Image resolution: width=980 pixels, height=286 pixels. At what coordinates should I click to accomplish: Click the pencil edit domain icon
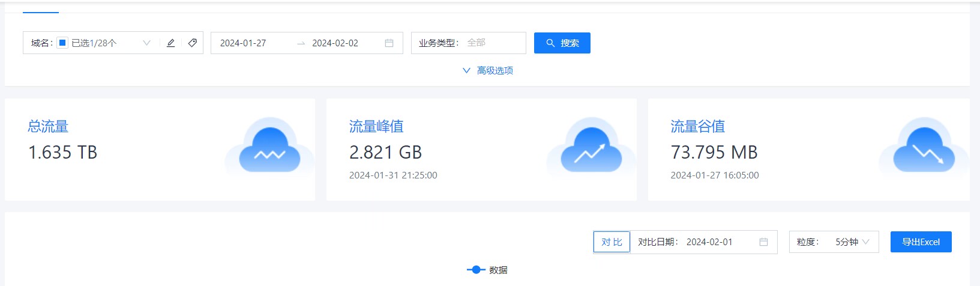[x=170, y=43]
